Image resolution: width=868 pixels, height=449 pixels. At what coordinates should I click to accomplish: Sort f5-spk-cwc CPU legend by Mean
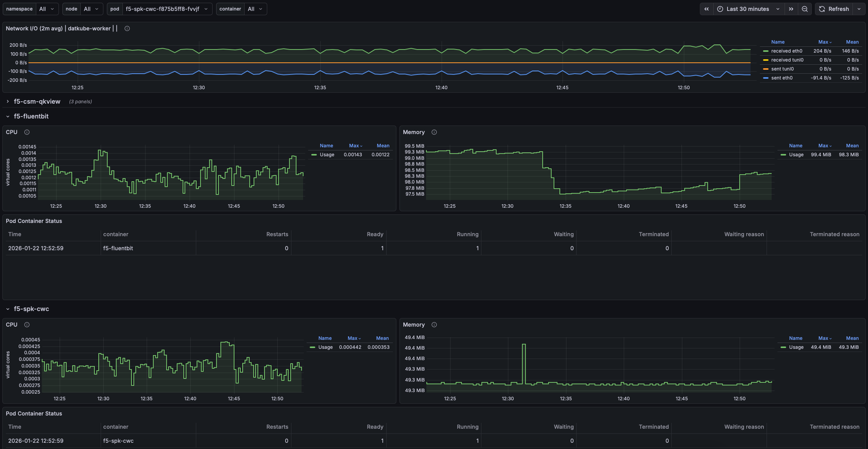point(382,338)
